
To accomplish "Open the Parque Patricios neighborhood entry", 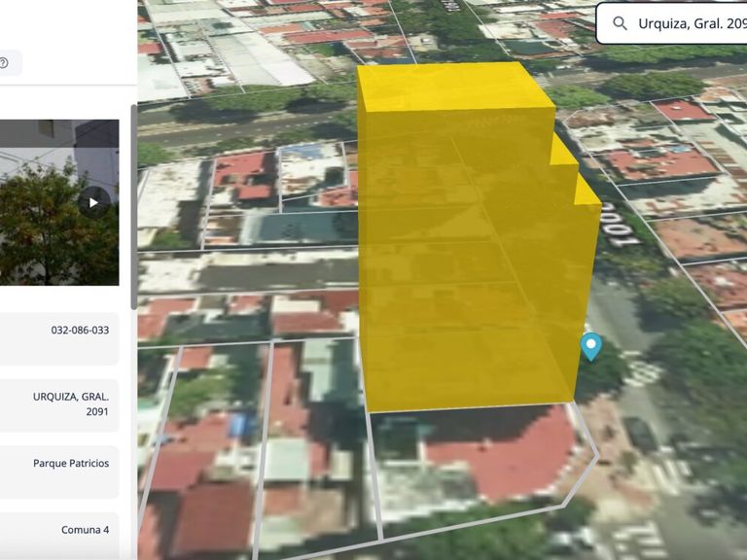I will click(x=59, y=472).
